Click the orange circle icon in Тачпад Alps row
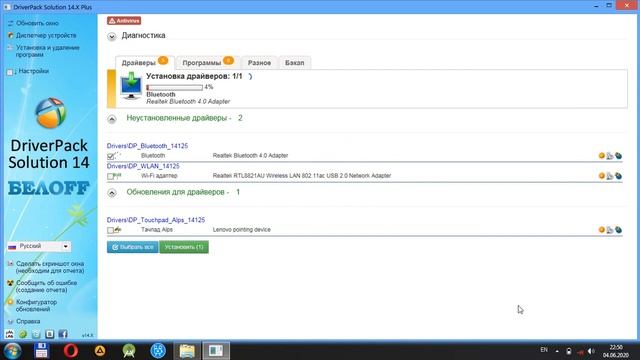640x360 pixels. 601,230
